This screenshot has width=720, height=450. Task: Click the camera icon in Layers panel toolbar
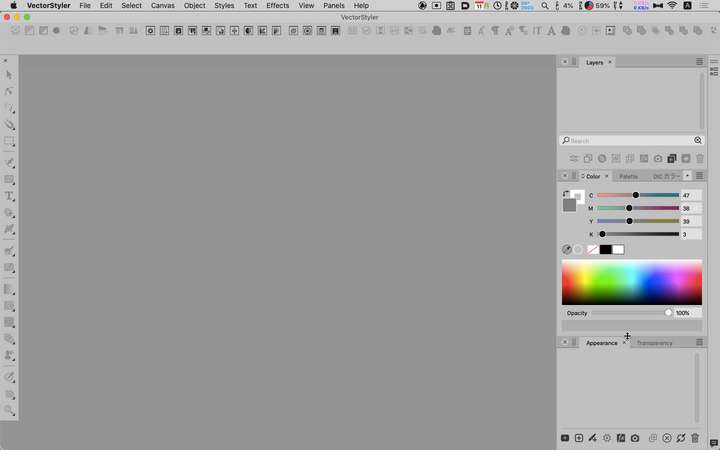pos(658,159)
